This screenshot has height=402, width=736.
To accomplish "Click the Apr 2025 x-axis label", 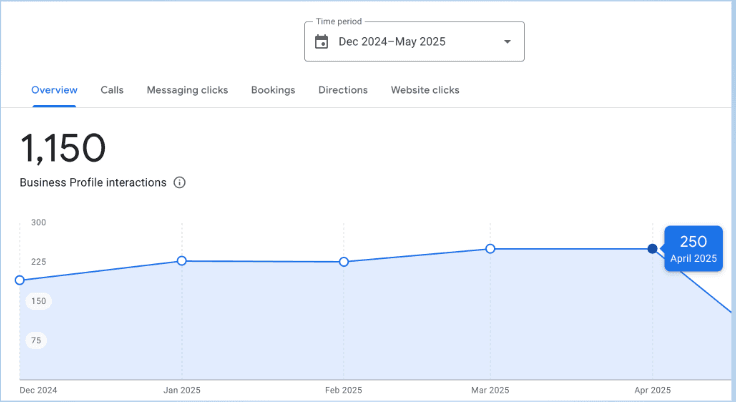I will (x=652, y=390).
